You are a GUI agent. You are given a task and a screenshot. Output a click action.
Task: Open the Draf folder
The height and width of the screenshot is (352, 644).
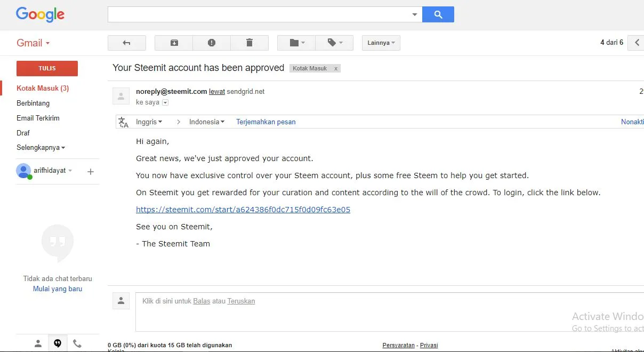[23, 133]
